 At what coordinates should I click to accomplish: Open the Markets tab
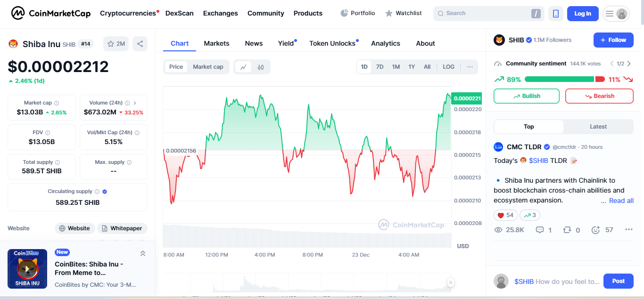[216, 43]
